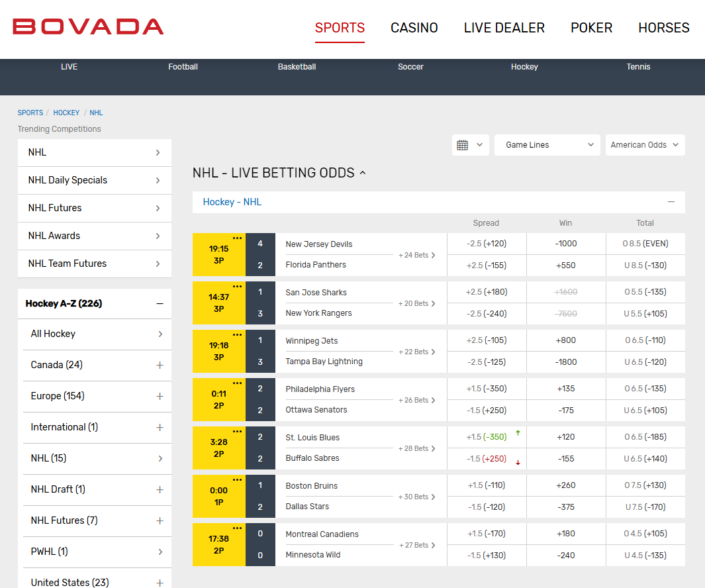The width and height of the screenshot is (705, 588).
Task: Switch to the CASINO tab
Action: pos(414,28)
